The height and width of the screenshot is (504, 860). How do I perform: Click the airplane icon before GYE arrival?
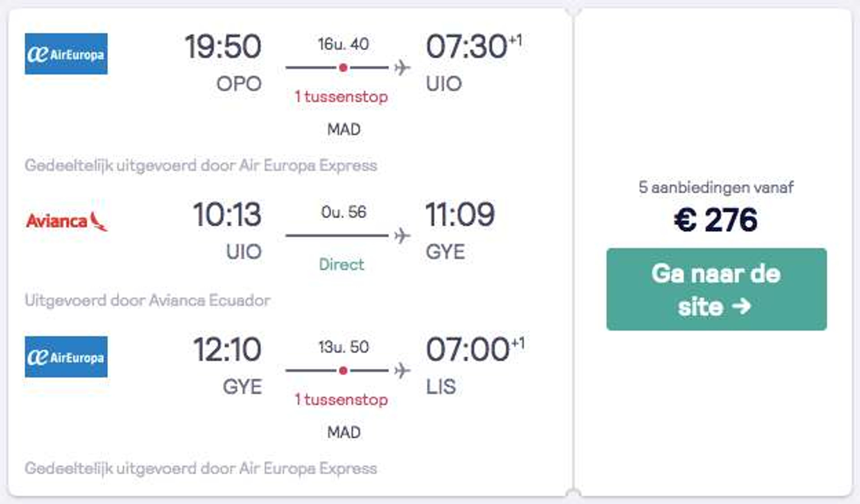pyautogui.click(x=402, y=236)
